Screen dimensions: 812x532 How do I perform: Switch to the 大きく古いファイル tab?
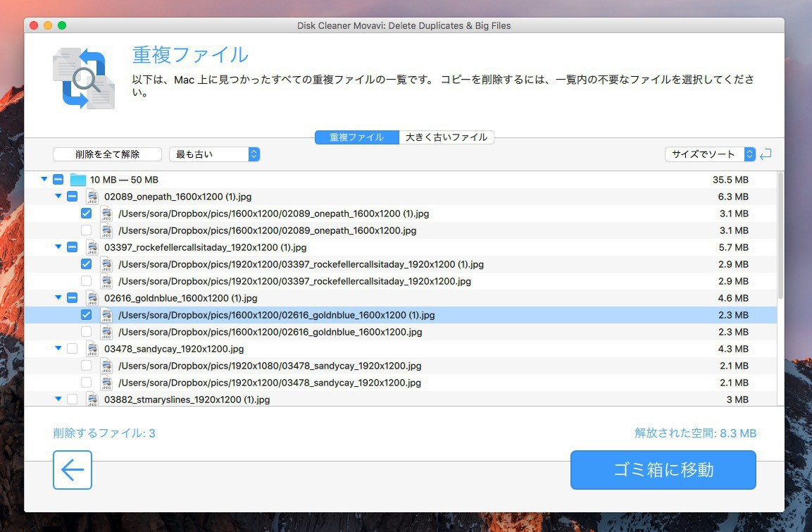[446, 137]
